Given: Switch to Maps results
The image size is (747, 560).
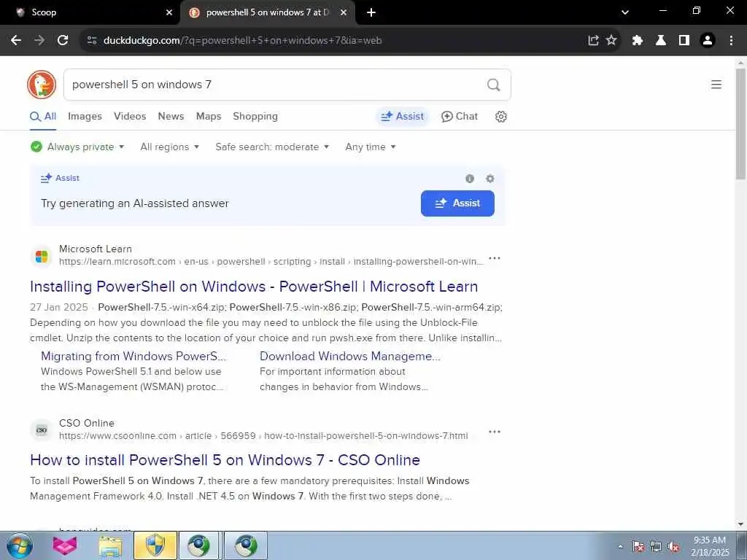Looking at the screenshot, I should pos(209,116).
